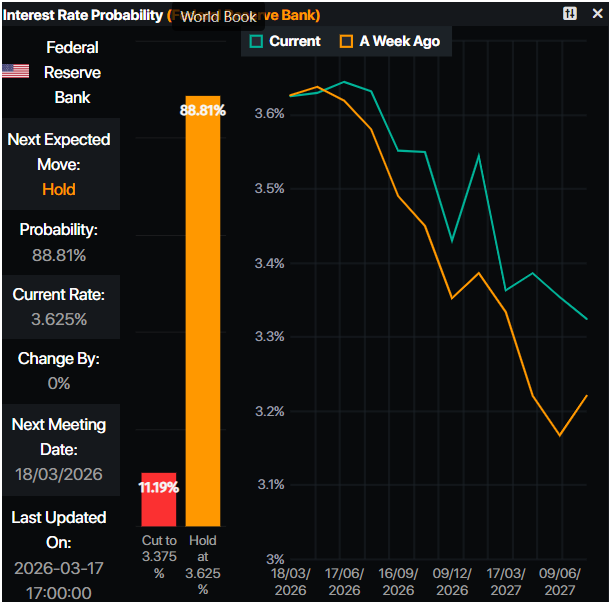Click the orange Hold expected move text

pos(59,189)
